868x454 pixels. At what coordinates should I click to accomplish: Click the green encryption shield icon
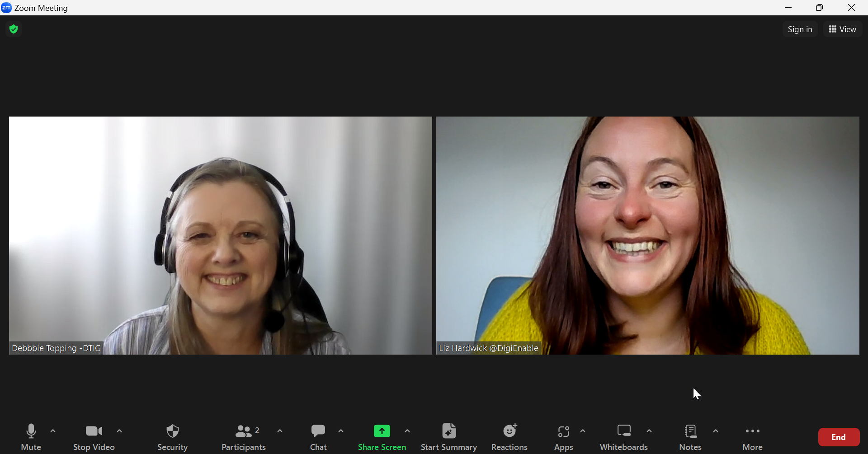(14, 29)
